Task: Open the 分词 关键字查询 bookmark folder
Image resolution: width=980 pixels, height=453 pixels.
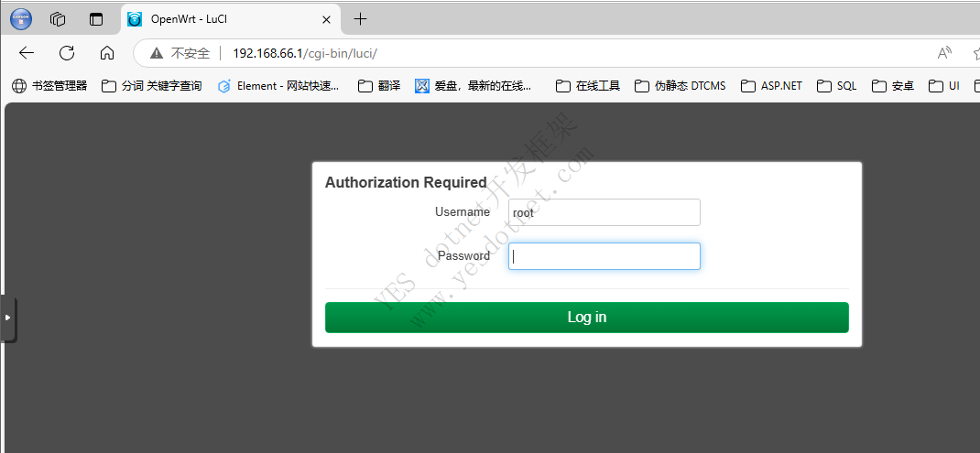Action: pos(152,86)
